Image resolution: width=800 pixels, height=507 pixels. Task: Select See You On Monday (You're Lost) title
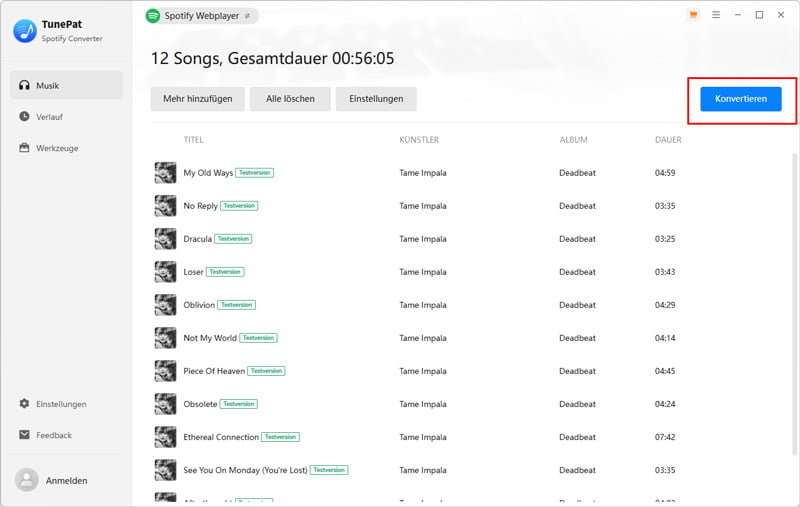pyautogui.click(x=245, y=470)
